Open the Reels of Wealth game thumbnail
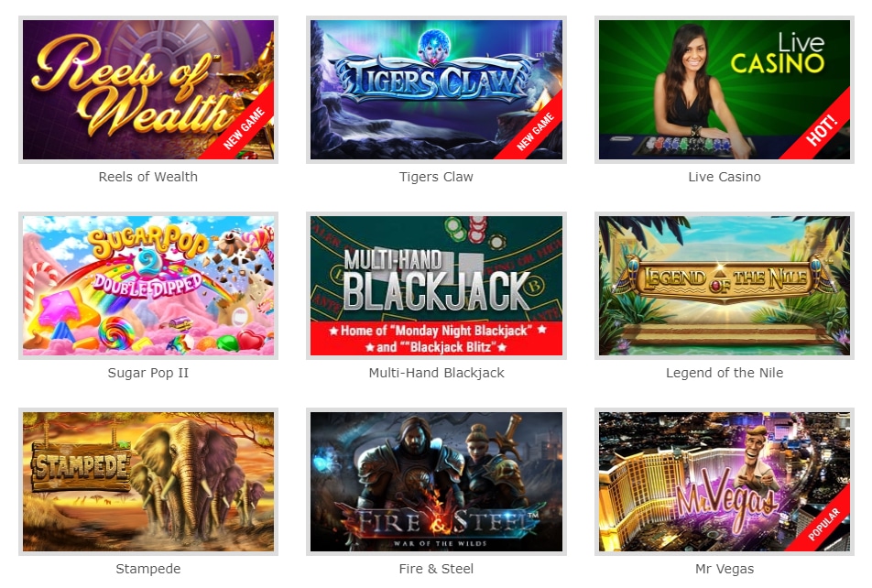This screenshot has height=588, width=872. 148,90
